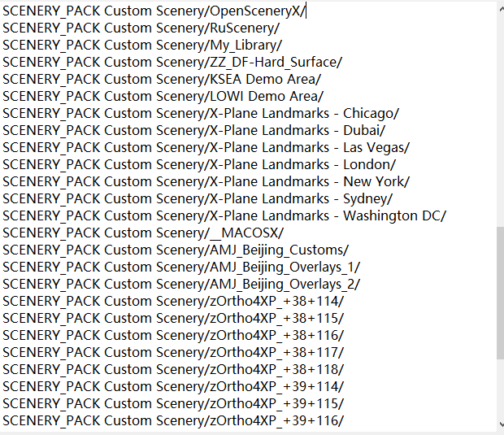This screenshot has width=504, height=435.
Task: Click the X-Plane Landmarks - Washington DC line
Action: pos(224,215)
